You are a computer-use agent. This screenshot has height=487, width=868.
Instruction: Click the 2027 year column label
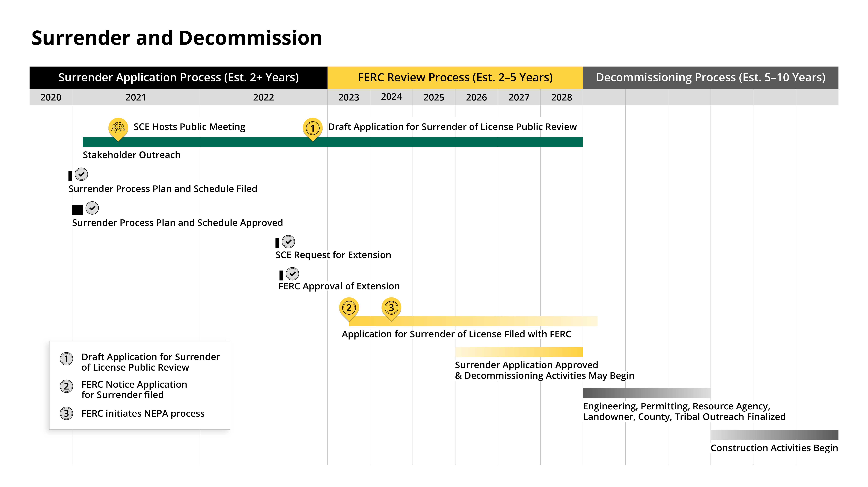[x=519, y=97]
